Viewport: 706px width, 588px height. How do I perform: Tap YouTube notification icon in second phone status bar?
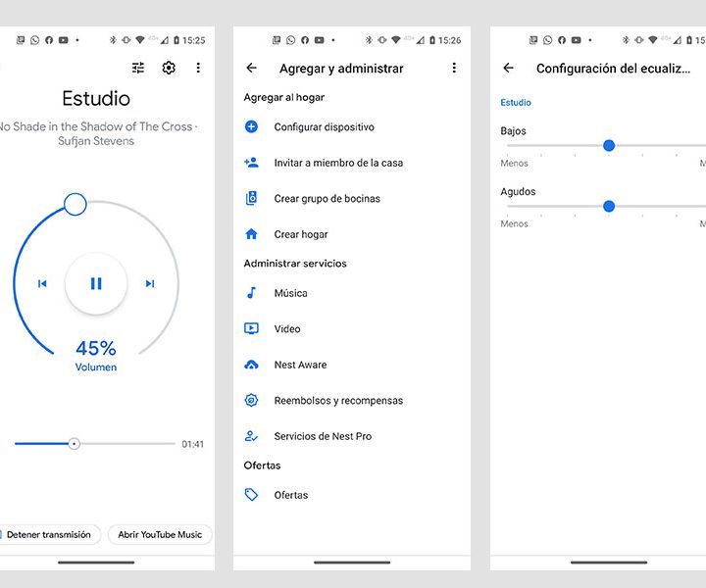[x=320, y=40]
